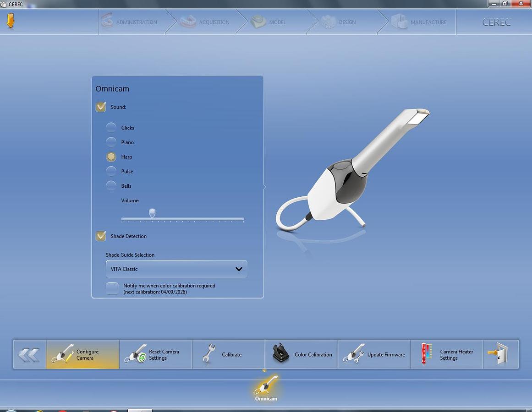Launch Color Calibration
The height and width of the screenshot is (412, 532).
pos(301,354)
